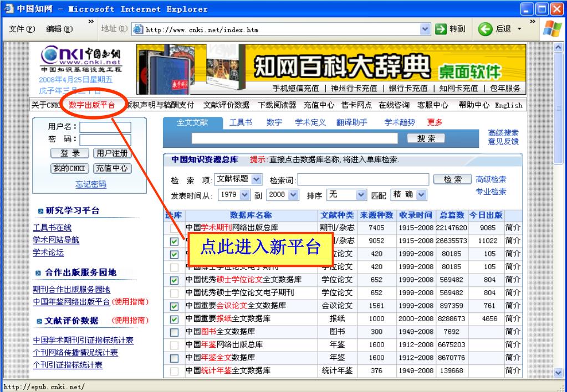The width and height of the screenshot is (567, 392).
Task: Click the scrollbar up arrow
Action: click(x=558, y=48)
